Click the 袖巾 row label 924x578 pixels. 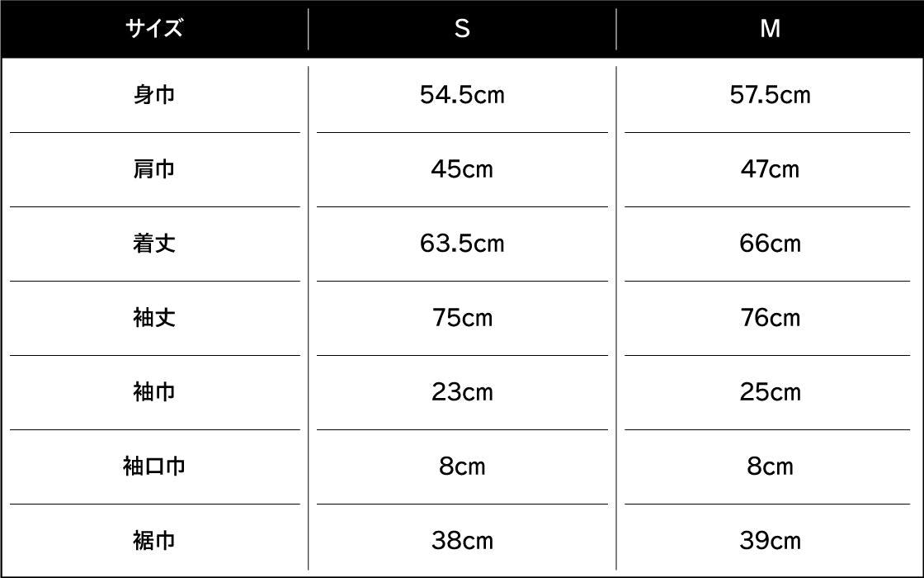(154, 392)
